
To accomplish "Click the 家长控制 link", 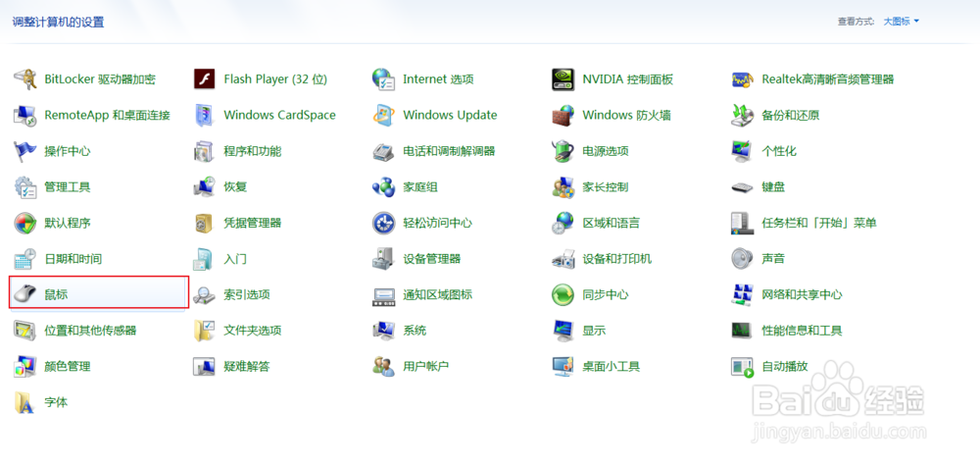I will [x=606, y=187].
